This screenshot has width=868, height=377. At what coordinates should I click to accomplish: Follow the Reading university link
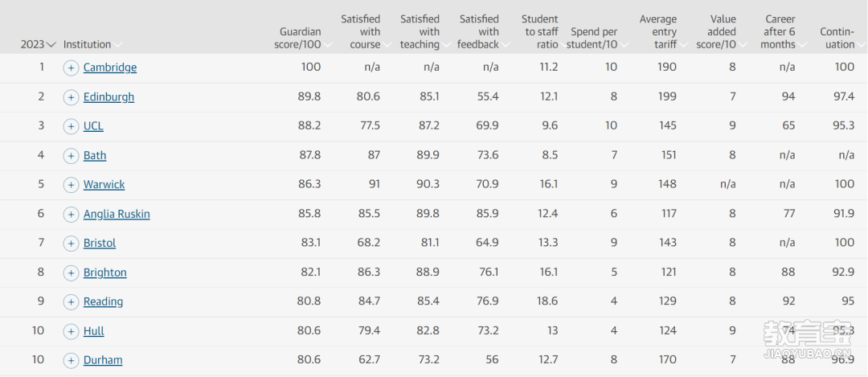click(x=104, y=301)
